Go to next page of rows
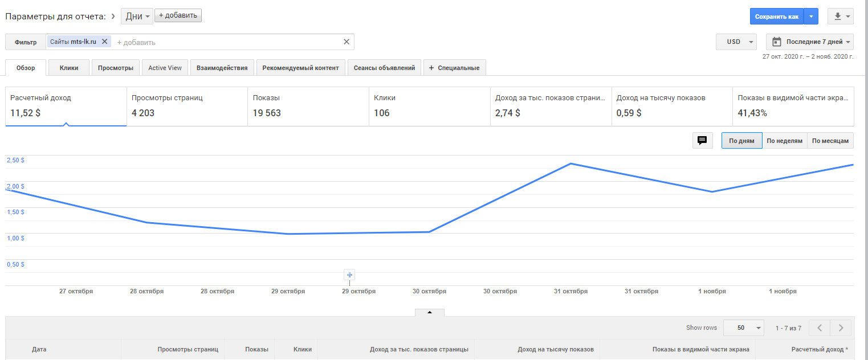 click(x=841, y=328)
